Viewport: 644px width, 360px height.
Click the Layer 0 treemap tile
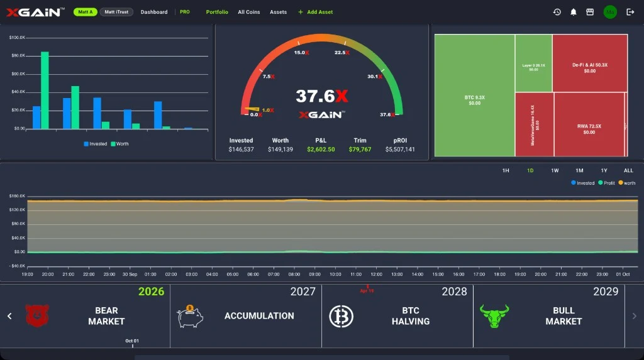tap(533, 63)
